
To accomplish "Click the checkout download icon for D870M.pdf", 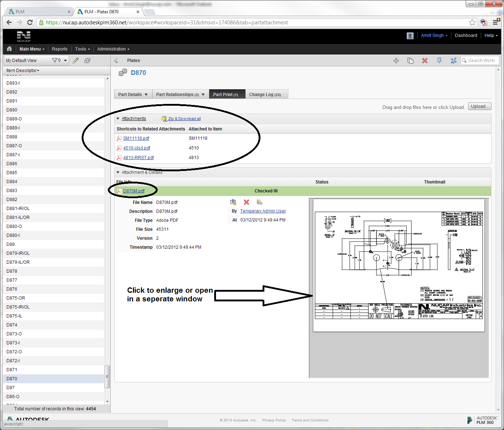I will click(x=233, y=202).
